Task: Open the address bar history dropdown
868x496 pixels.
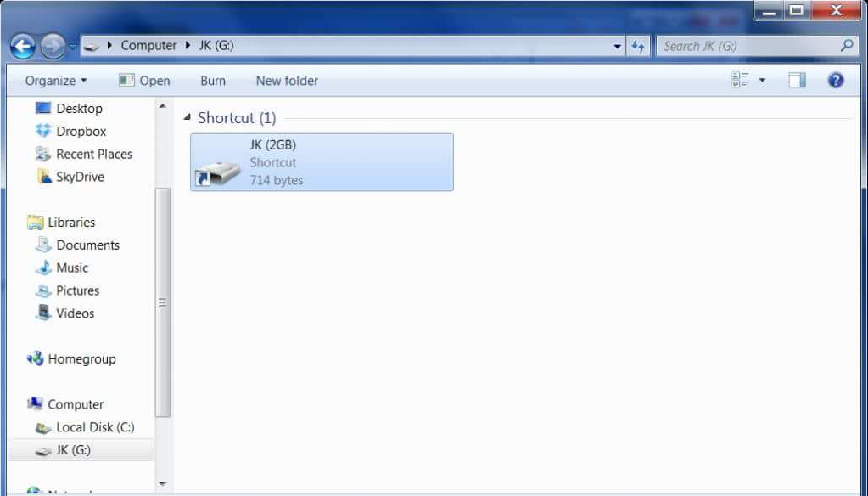Action: click(617, 47)
